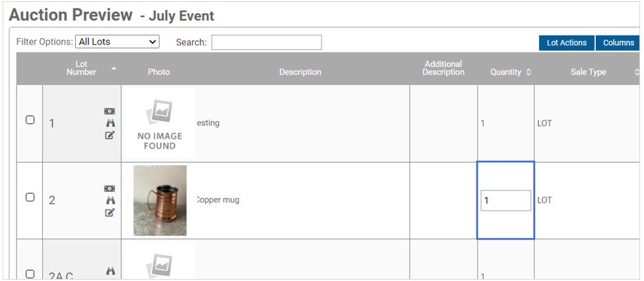Toggle the Sale Type column sort arrows
Screen dimensions: 644x281
(x=637, y=72)
